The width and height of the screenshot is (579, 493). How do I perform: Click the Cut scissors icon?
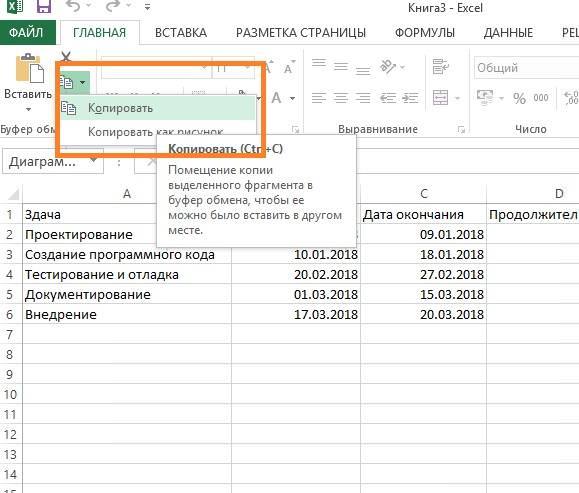pyautogui.click(x=66, y=56)
